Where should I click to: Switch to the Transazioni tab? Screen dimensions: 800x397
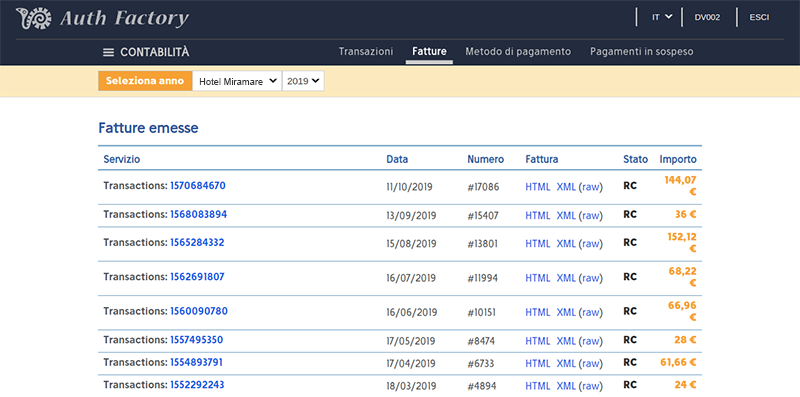coord(366,52)
